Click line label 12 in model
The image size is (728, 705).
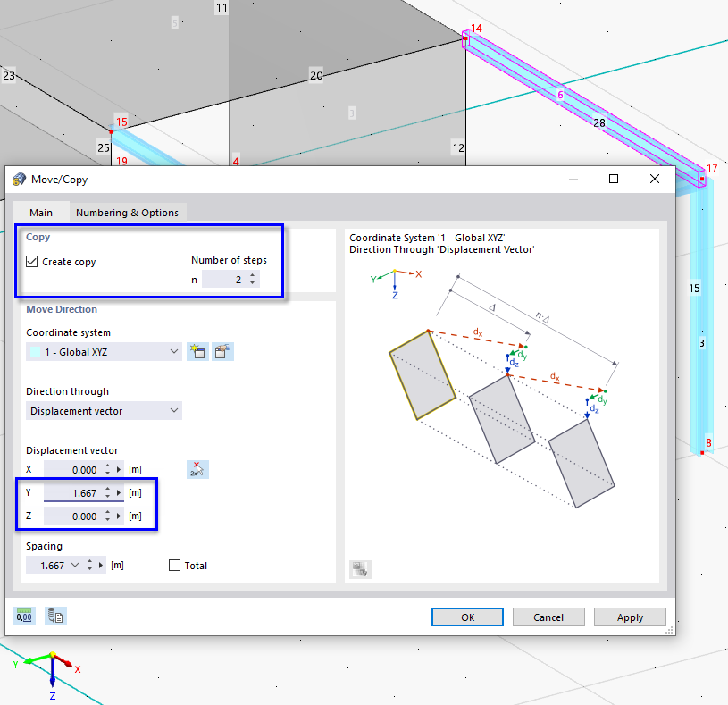(x=458, y=147)
